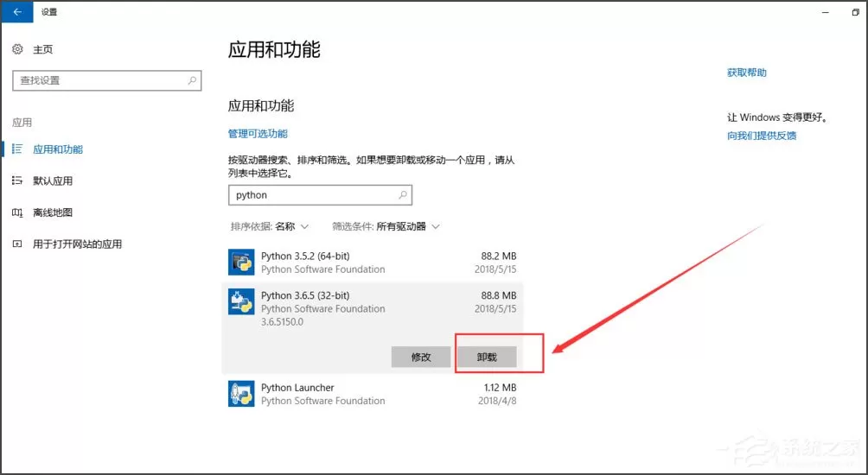Open the 管理可选功能 link
The height and width of the screenshot is (475, 868).
coord(258,133)
